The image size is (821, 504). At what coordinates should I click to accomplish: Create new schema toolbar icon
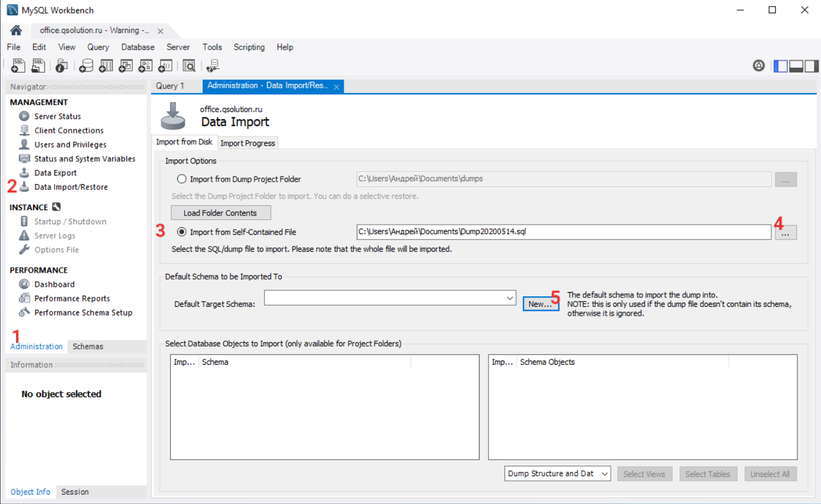click(x=86, y=66)
